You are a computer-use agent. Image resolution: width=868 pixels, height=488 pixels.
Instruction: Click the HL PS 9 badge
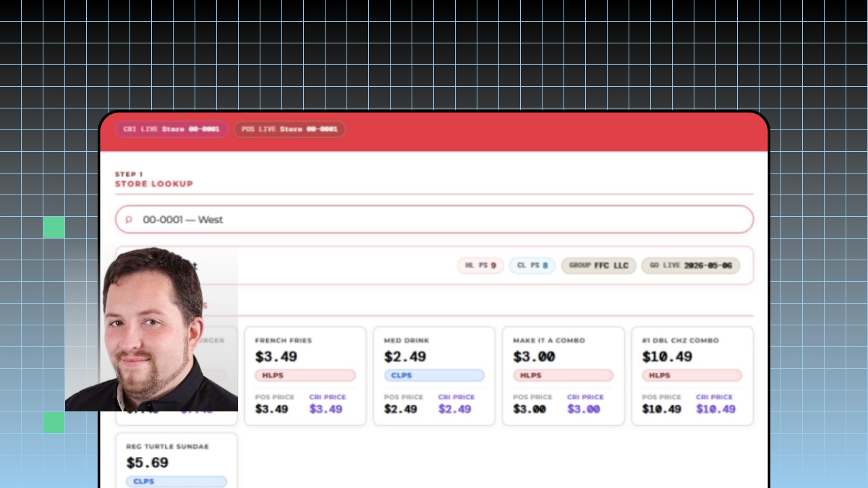pos(480,266)
